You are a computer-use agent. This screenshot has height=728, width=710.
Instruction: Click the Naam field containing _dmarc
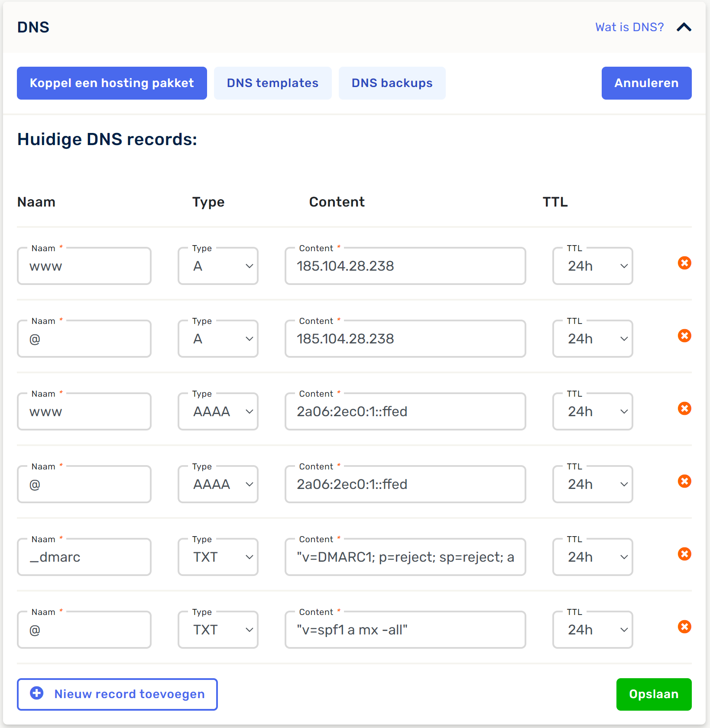[84, 557]
